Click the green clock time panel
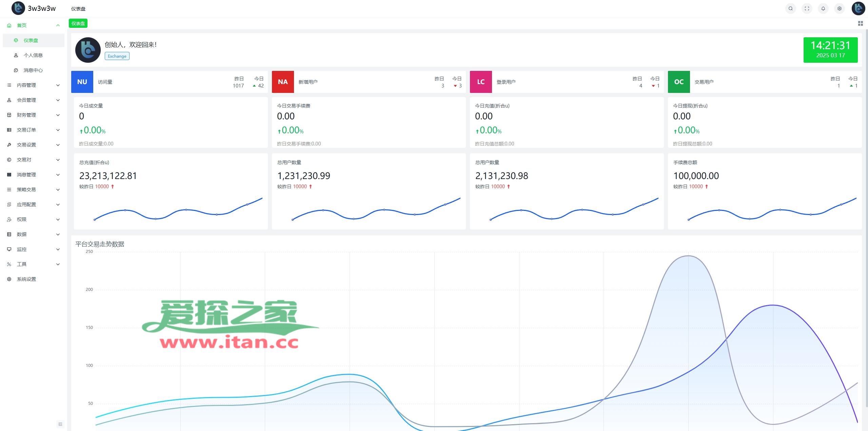Viewport: 868px width, 431px height. [x=830, y=50]
